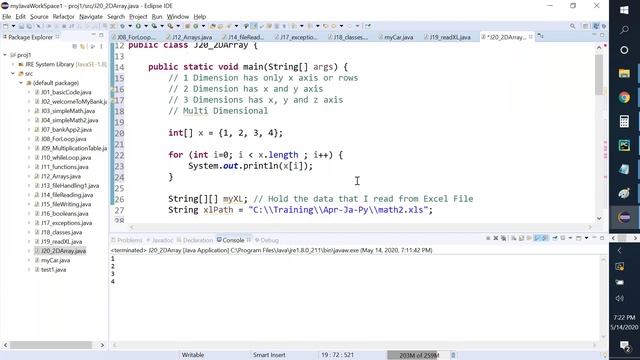Screen dimensions: 640x360
Task: Collapse the proj1 project node
Action: tap(5, 55)
